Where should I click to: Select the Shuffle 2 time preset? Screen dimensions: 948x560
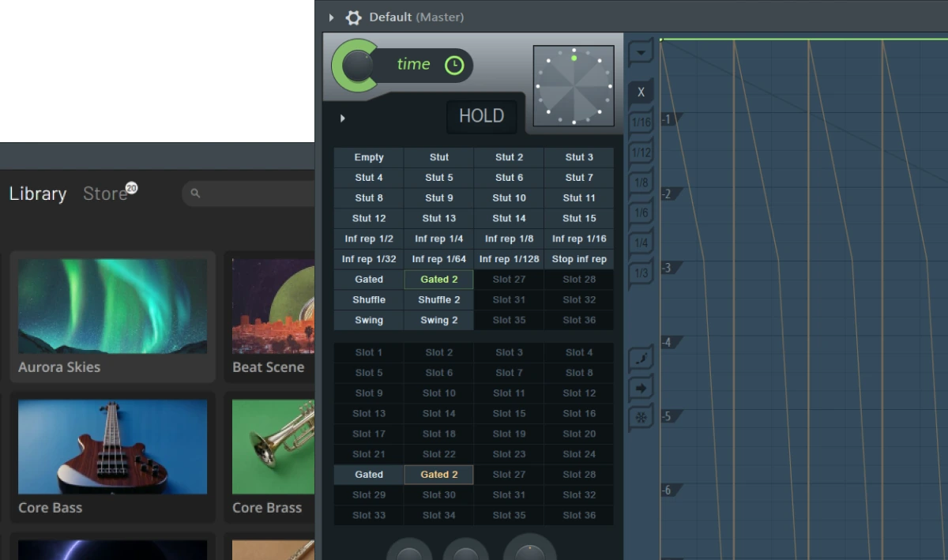point(439,300)
